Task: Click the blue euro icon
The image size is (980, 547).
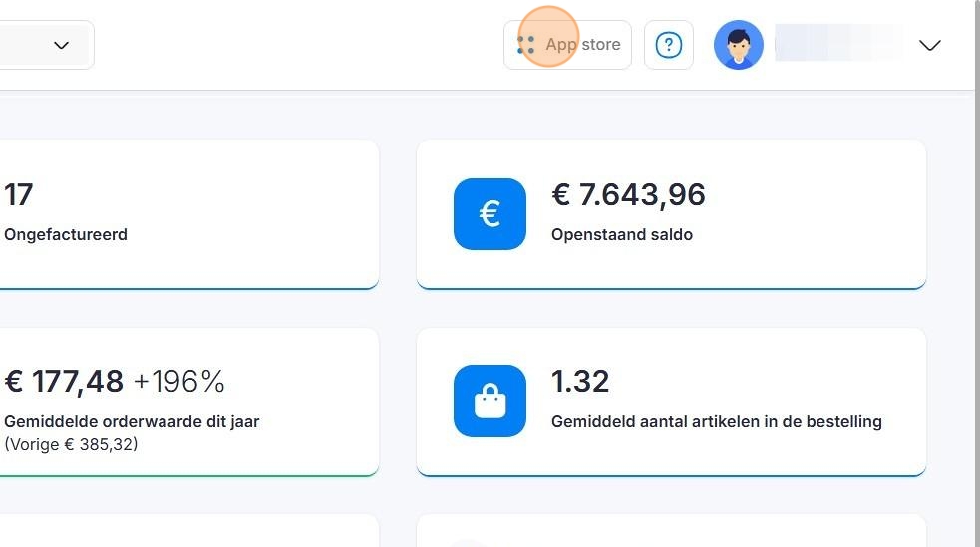Action: click(x=490, y=214)
